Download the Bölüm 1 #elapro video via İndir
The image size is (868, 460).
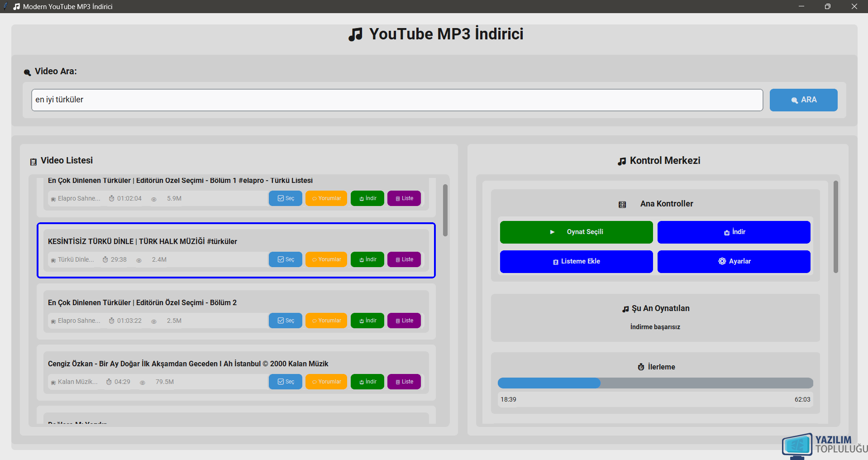click(367, 198)
